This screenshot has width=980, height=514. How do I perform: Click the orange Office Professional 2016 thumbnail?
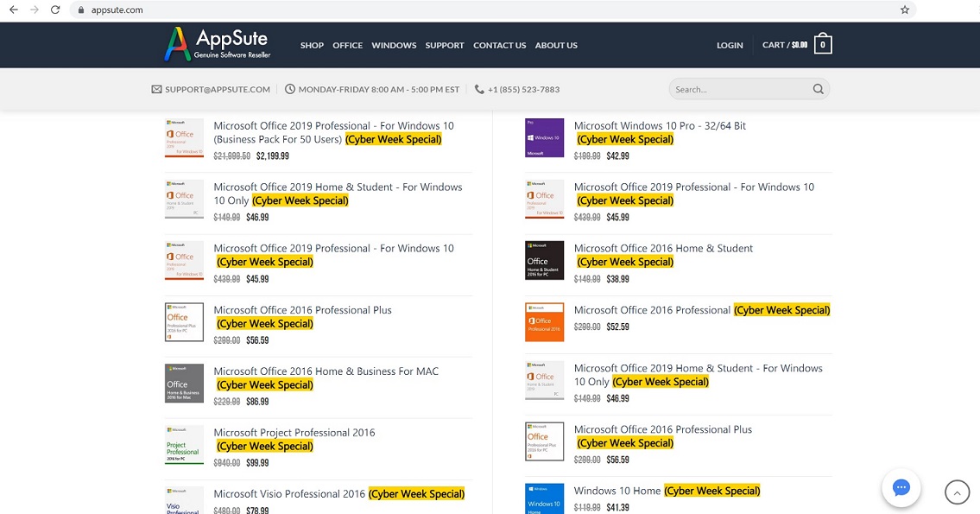click(544, 322)
